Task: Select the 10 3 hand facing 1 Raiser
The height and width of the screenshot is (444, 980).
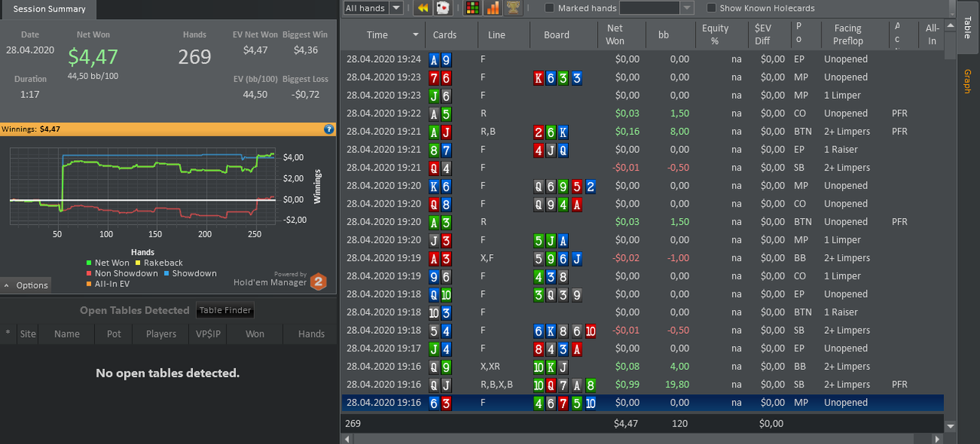Action: pos(642,312)
